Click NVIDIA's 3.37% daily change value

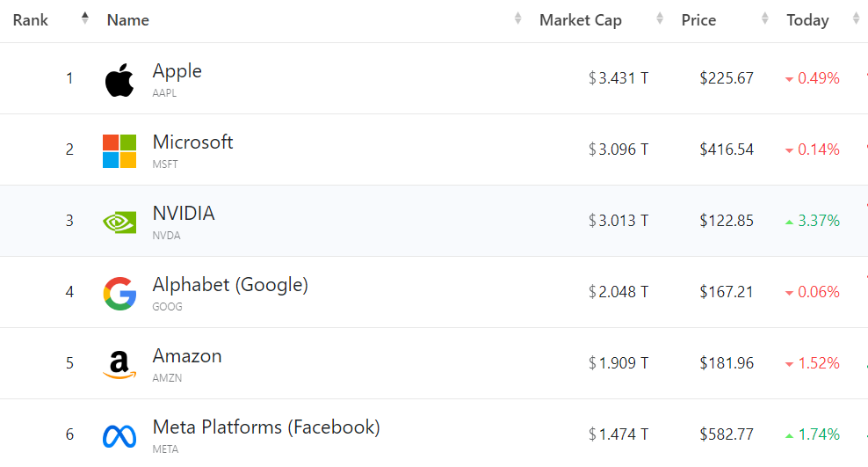click(818, 221)
